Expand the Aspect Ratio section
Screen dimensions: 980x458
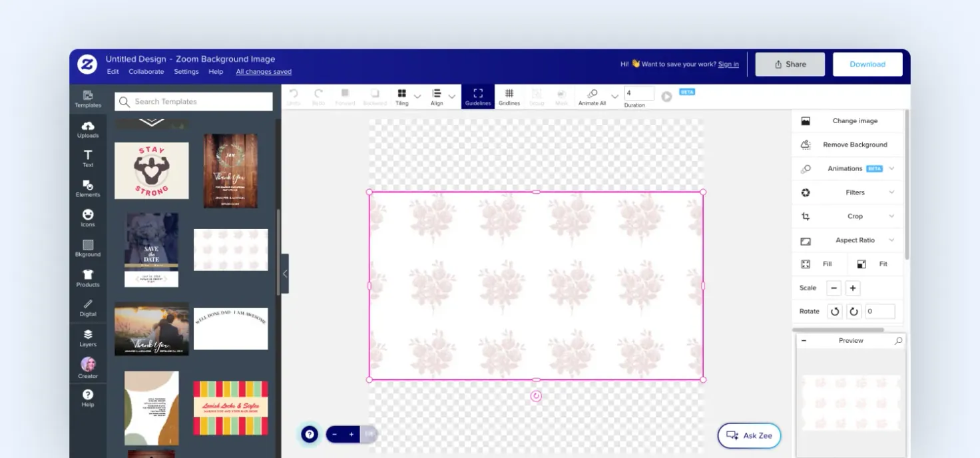tap(848, 240)
